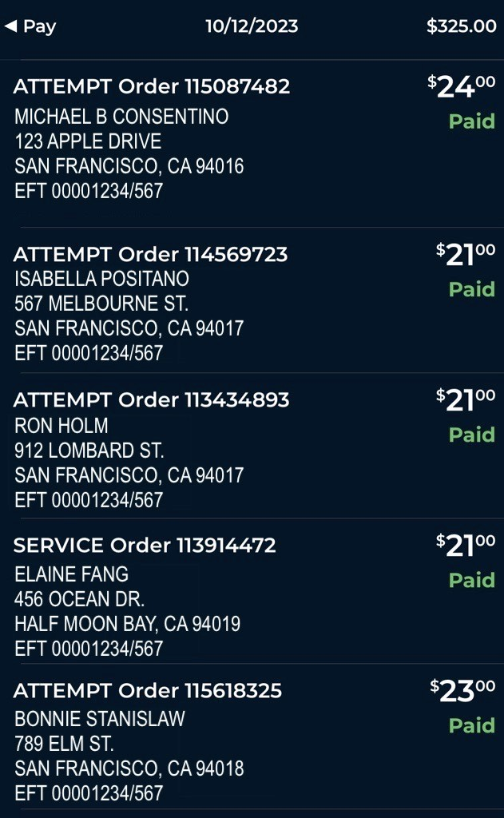
Task: Open SERVICE Order 113914472
Action: (145, 546)
